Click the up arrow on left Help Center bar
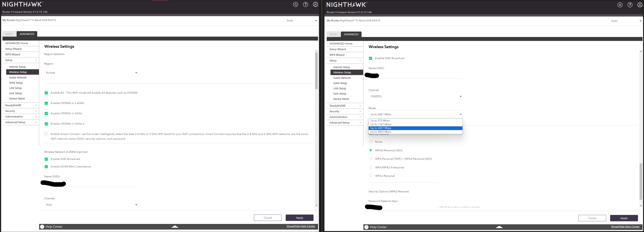Viewport: 644px width, 232px height. point(175,227)
